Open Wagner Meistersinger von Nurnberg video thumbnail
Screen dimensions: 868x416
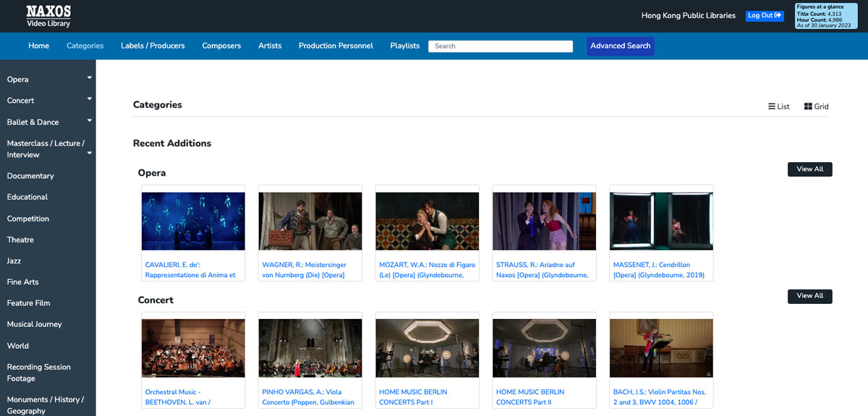coord(310,221)
